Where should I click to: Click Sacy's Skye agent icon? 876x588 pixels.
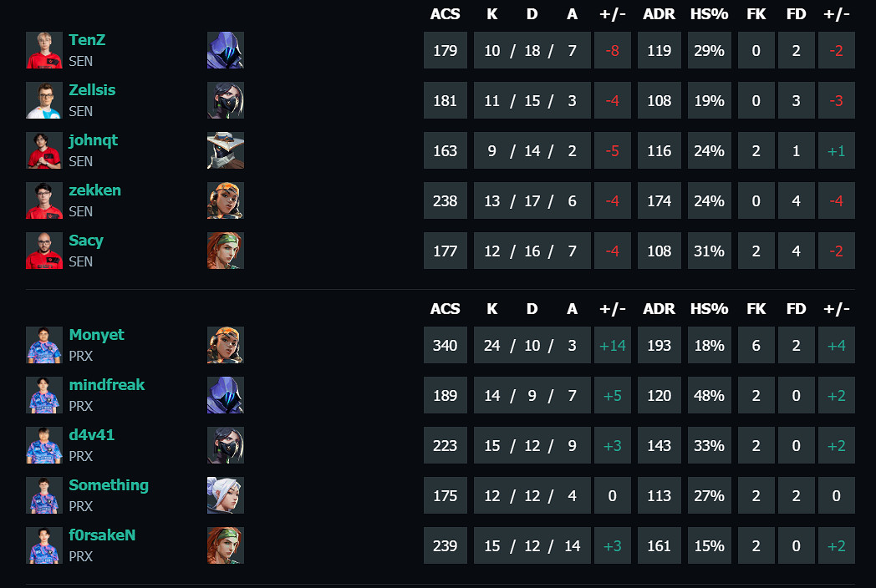(225, 251)
